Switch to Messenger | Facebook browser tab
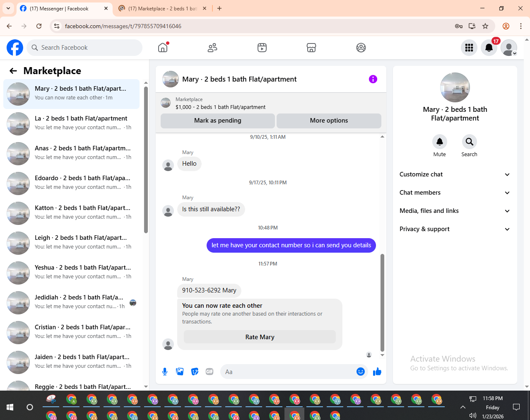The image size is (530, 420). [64, 9]
